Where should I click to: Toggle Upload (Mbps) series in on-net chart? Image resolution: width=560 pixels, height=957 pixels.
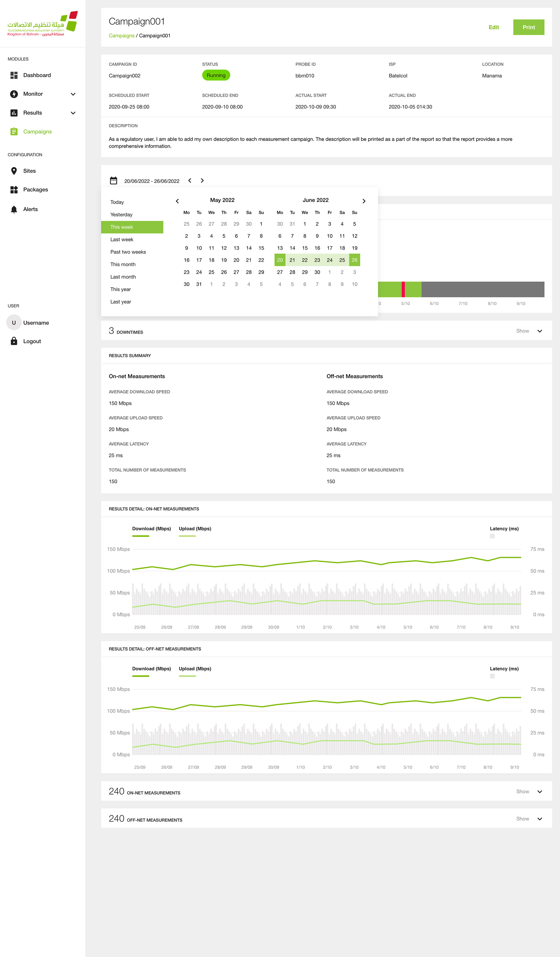[x=195, y=529]
